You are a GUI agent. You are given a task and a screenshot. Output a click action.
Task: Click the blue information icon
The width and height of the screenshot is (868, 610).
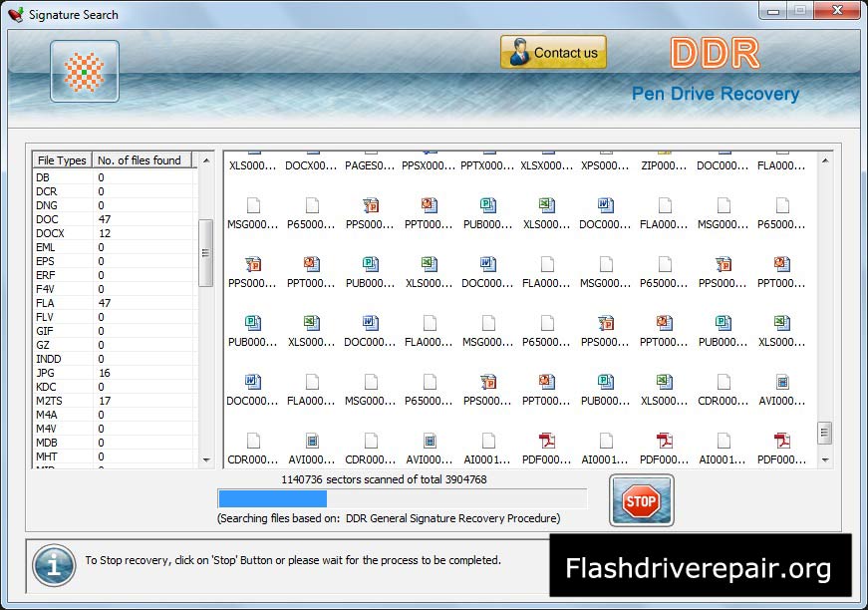pos(54,565)
